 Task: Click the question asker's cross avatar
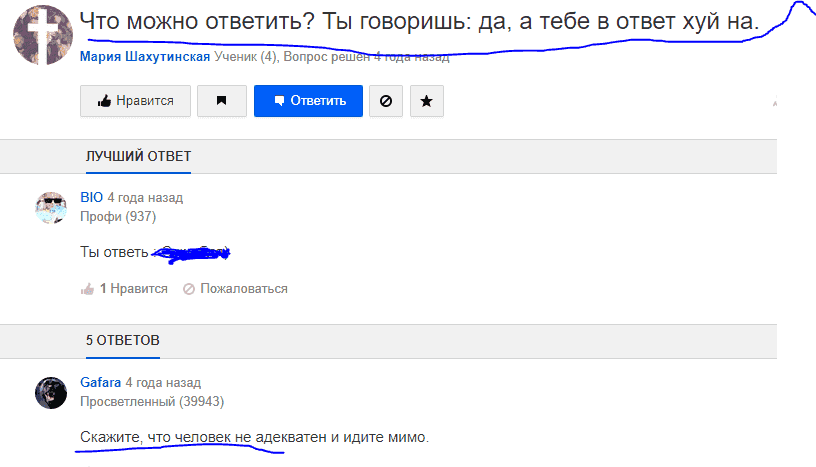[41, 35]
